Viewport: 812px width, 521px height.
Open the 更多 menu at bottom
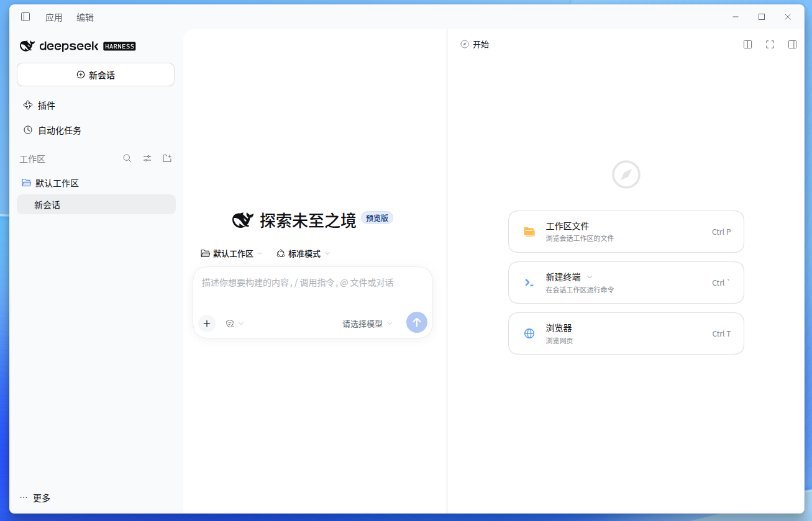pos(35,498)
